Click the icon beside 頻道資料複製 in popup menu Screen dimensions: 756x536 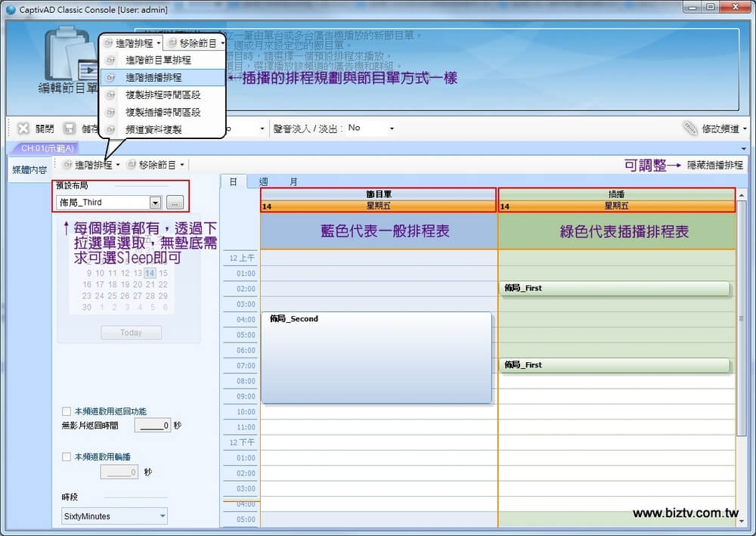pos(111,129)
